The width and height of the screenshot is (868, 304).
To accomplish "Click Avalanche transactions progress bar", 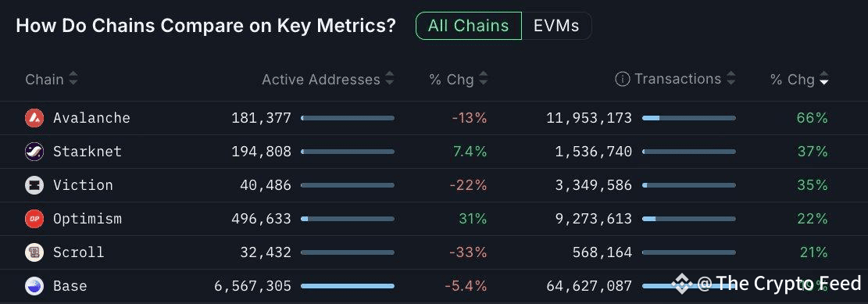I will [689, 118].
